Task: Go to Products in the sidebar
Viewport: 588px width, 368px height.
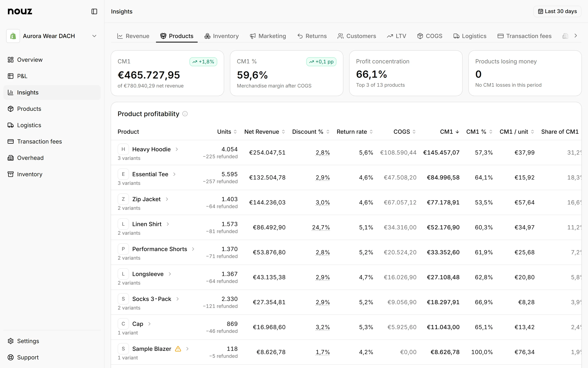Action: [52, 109]
